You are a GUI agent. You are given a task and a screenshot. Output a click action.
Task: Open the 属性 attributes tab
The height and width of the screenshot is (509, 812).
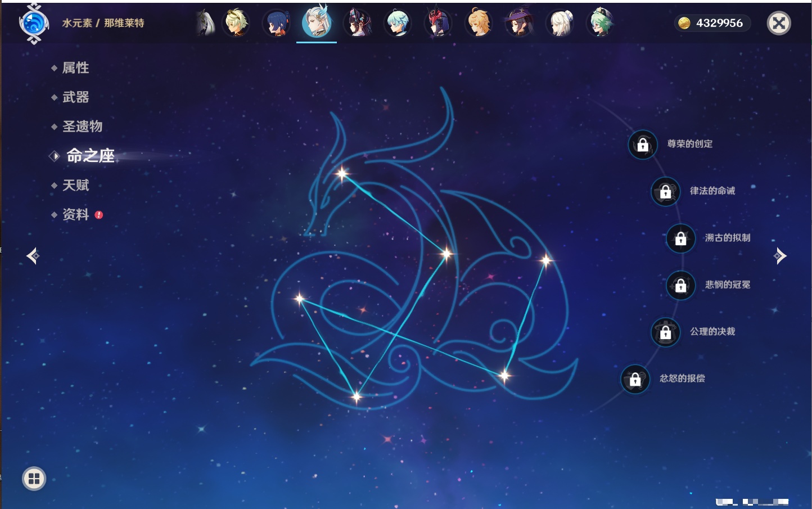[x=75, y=68]
